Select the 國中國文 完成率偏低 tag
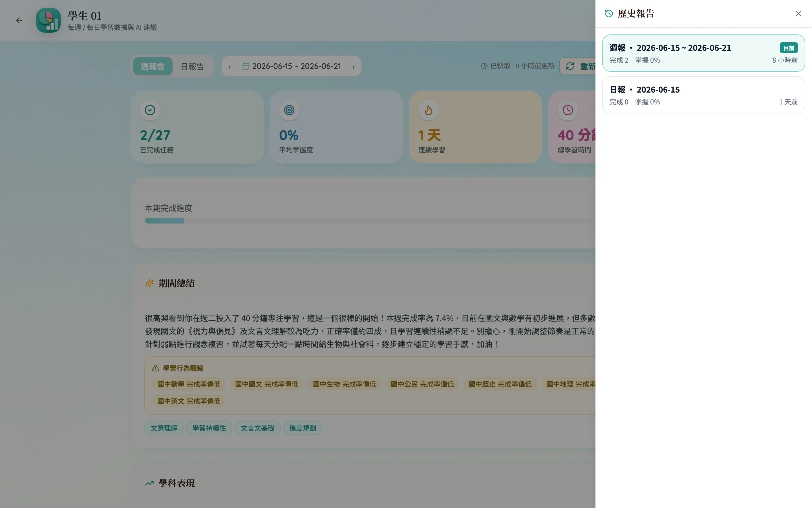 click(x=266, y=384)
